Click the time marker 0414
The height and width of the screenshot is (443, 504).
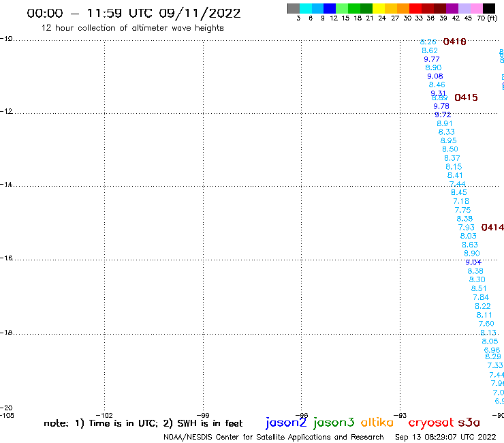(492, 227)
